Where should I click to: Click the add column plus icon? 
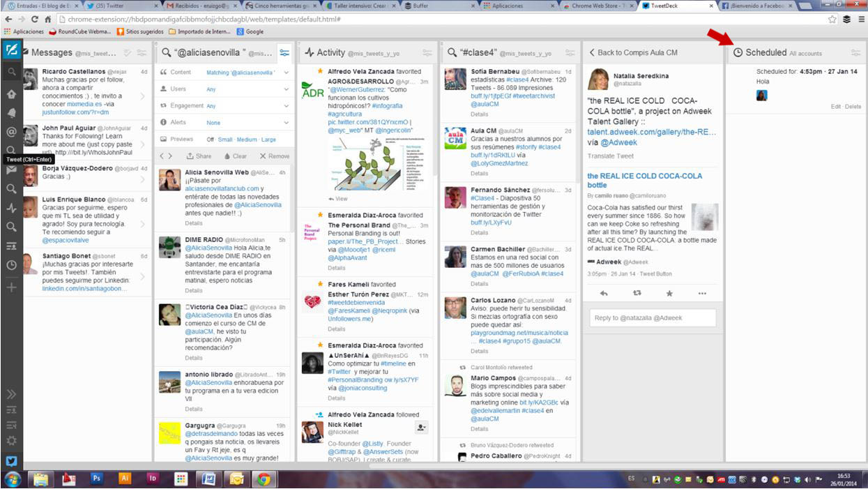click(x=11, y=287)
